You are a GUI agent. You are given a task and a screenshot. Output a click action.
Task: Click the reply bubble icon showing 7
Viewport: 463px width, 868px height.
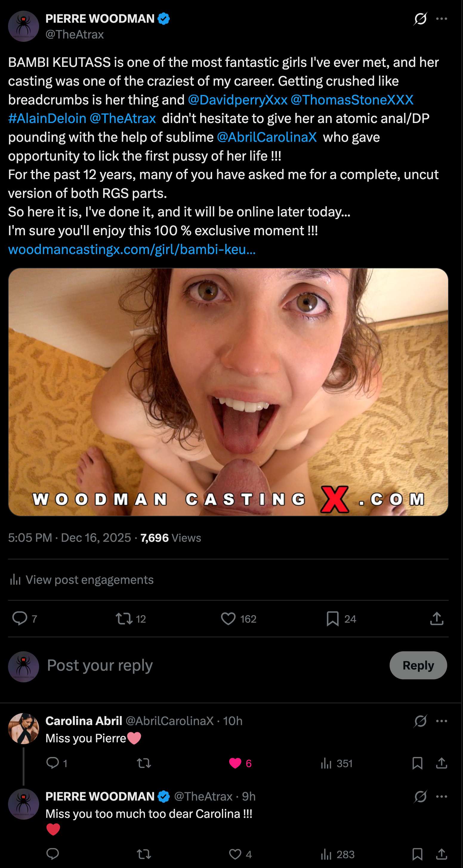tap(20, 618)
